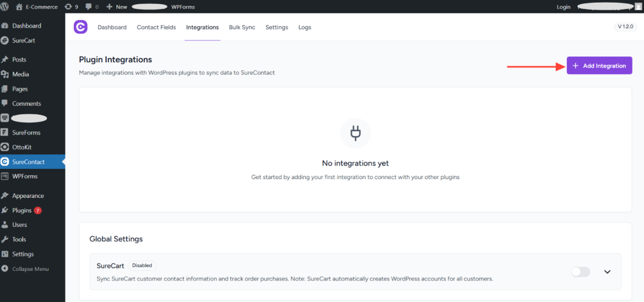
Task: Open the Users menu item label
Action: pos(20,225)
